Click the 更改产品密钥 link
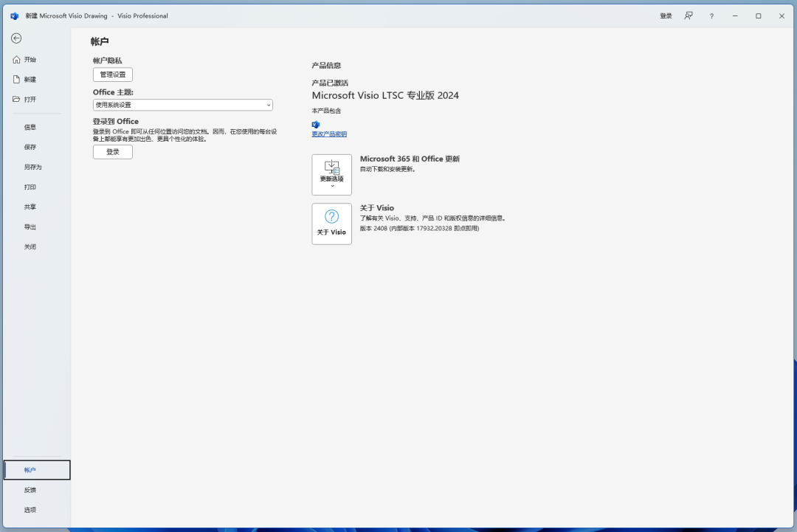This screenshot has height=532, width=797. click(329, 134)
